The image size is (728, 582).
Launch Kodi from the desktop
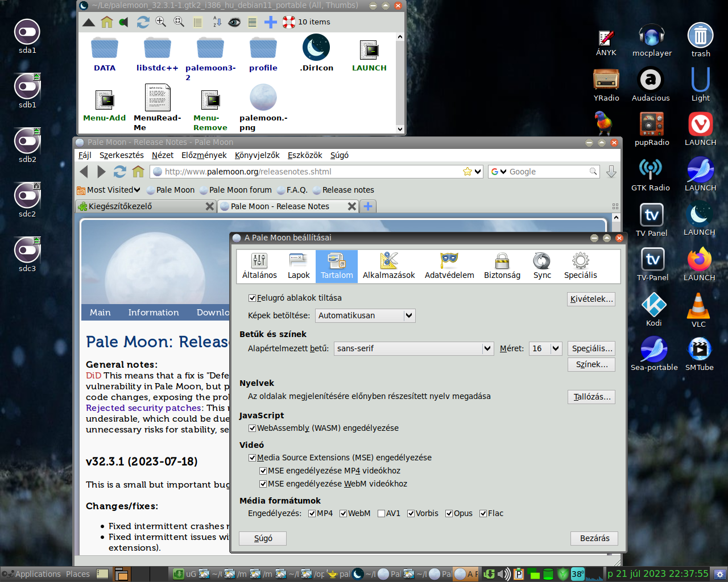click(x=653, y=310)
